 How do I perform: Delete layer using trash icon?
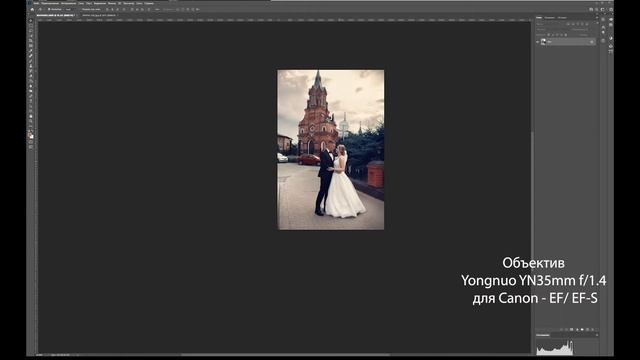(593, 329)
